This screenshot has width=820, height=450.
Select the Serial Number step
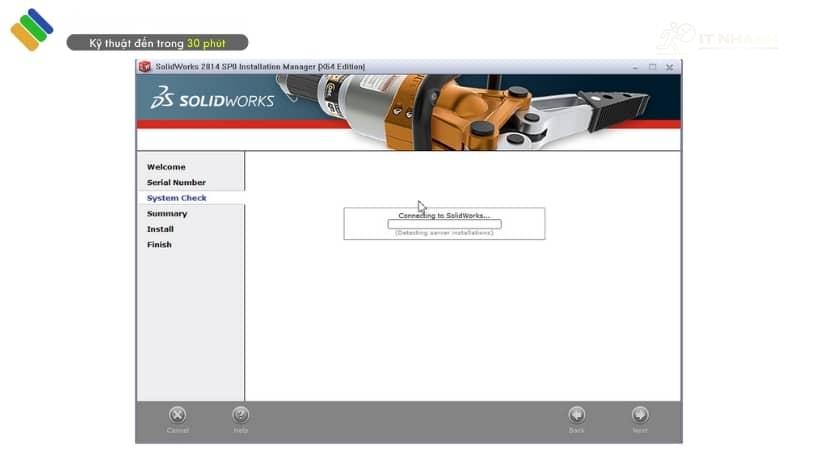pos(176,183)
